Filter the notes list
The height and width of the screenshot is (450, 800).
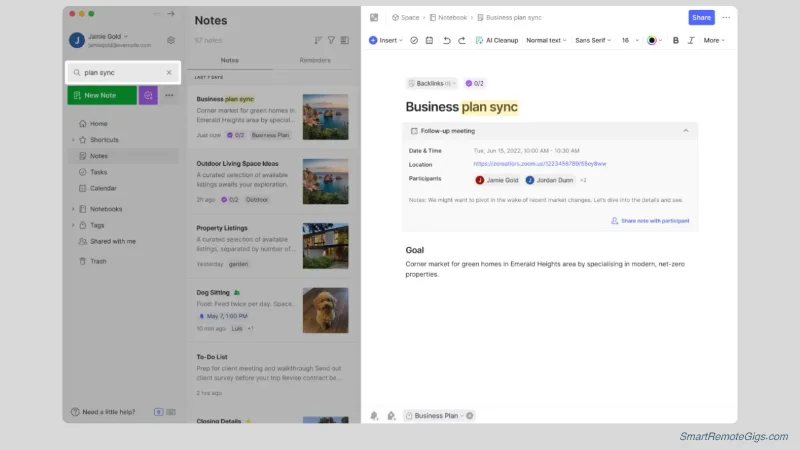(x=331, y=40)
